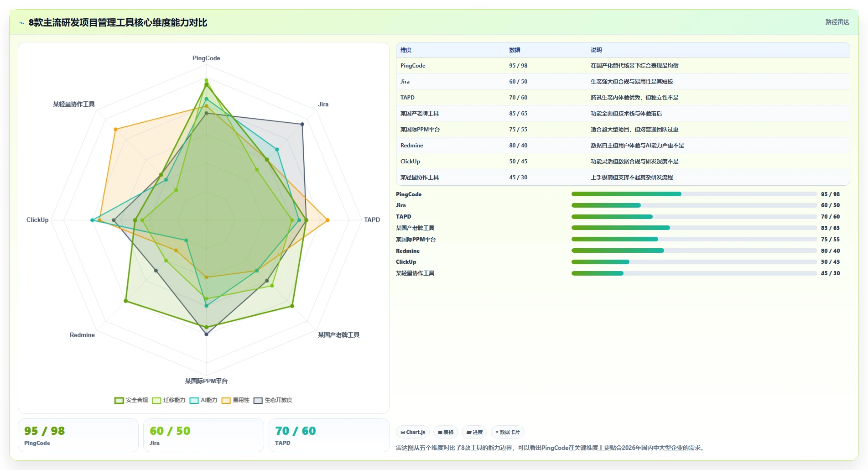Click the 数据卡片 tag
The width and height of the screenshot is (868, 470).
tap(508, 432)
